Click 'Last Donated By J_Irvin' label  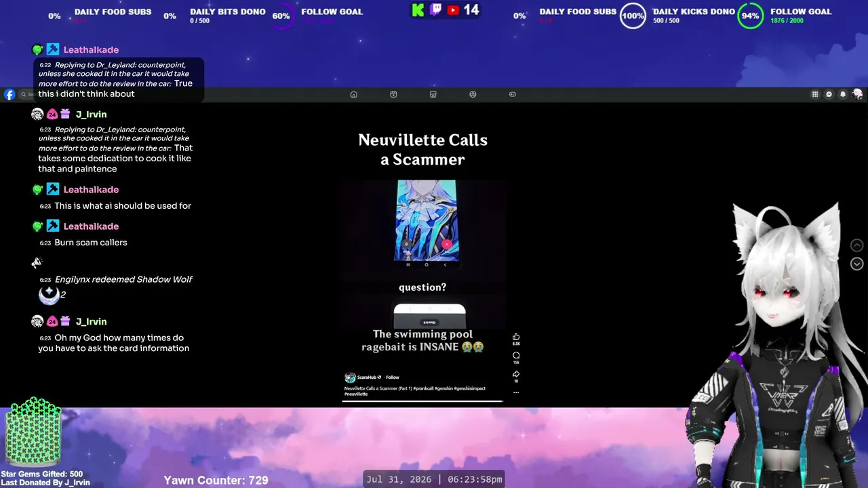[x=45, y=483]
